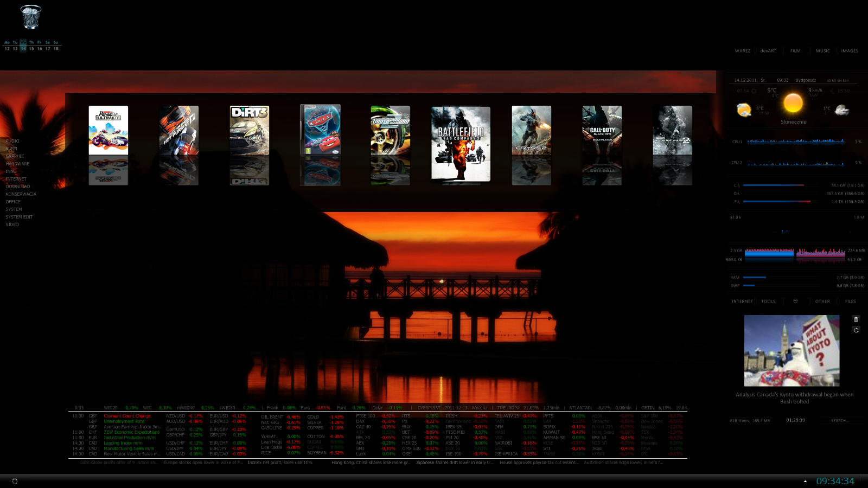Launch the DiRT 3 game cover
The height and width of the screenshot is (488, 868).
[250, 130]
